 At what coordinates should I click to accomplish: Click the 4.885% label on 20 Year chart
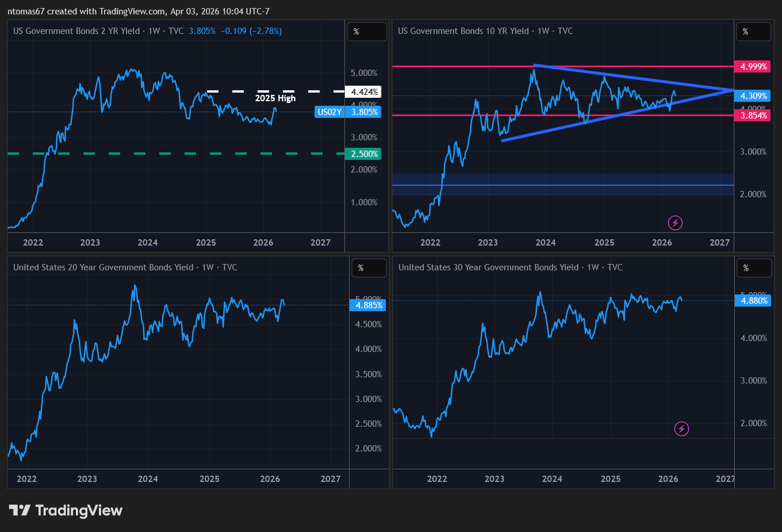[368, 305]
